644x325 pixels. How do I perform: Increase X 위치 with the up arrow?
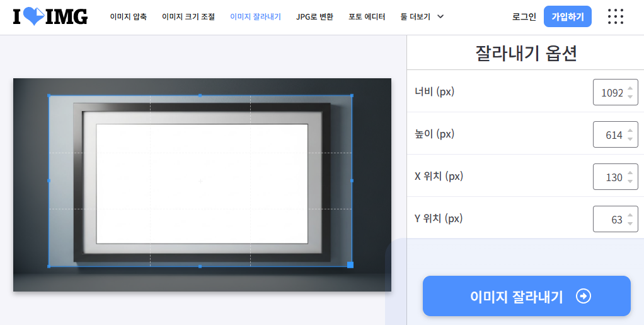pos(630,173)
